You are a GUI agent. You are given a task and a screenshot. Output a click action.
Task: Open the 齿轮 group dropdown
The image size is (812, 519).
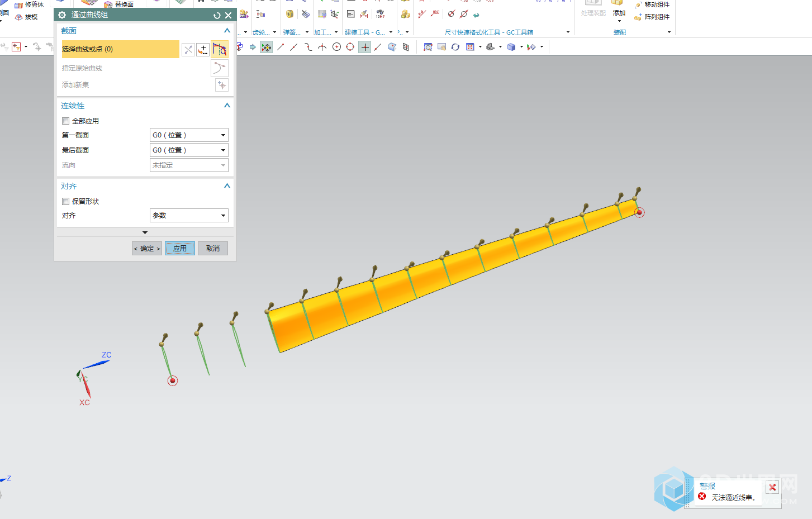click(274, 32)
